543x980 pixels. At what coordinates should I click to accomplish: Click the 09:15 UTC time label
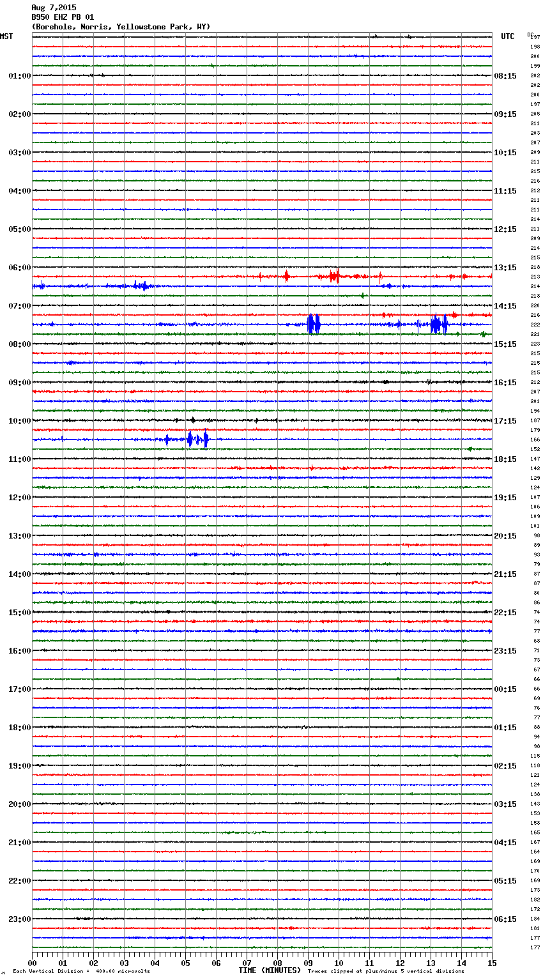505,114
